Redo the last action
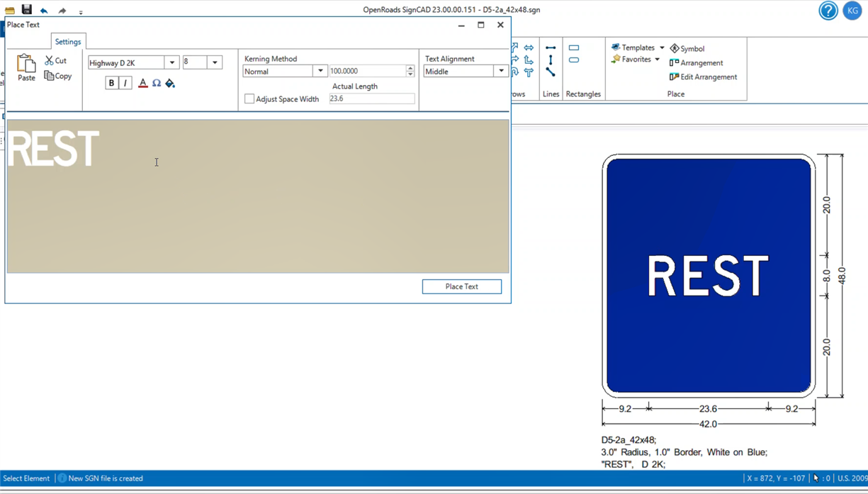Image resolution: width=868 pixels, height=494 pixels. click(62, 11)
